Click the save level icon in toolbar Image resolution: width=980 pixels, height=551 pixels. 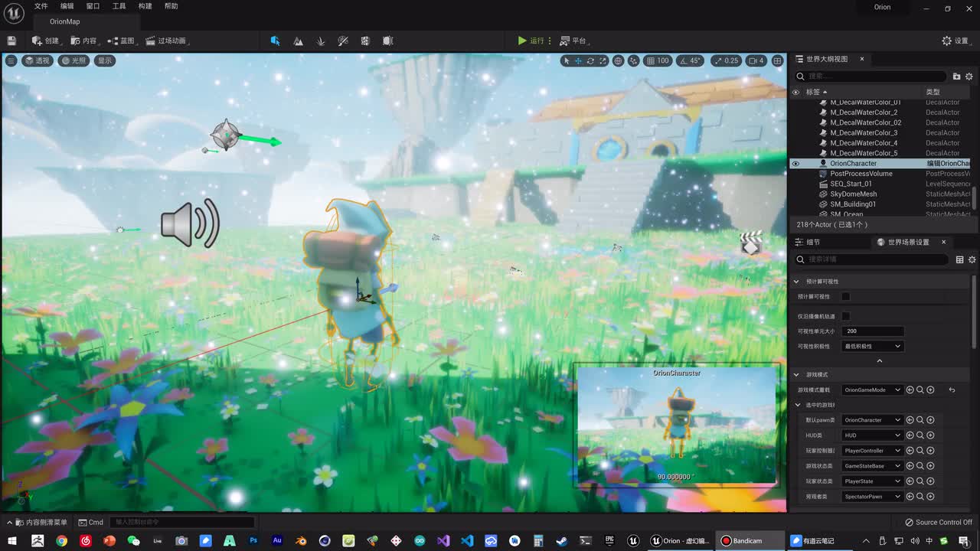(11, 41)
